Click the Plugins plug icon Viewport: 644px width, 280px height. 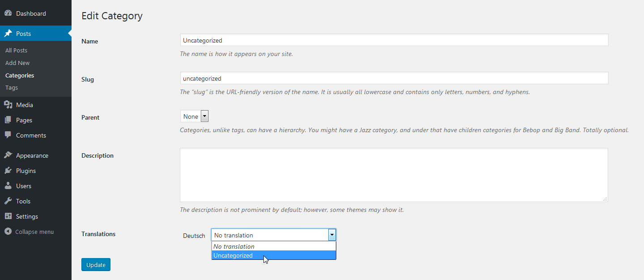point(8,171)
